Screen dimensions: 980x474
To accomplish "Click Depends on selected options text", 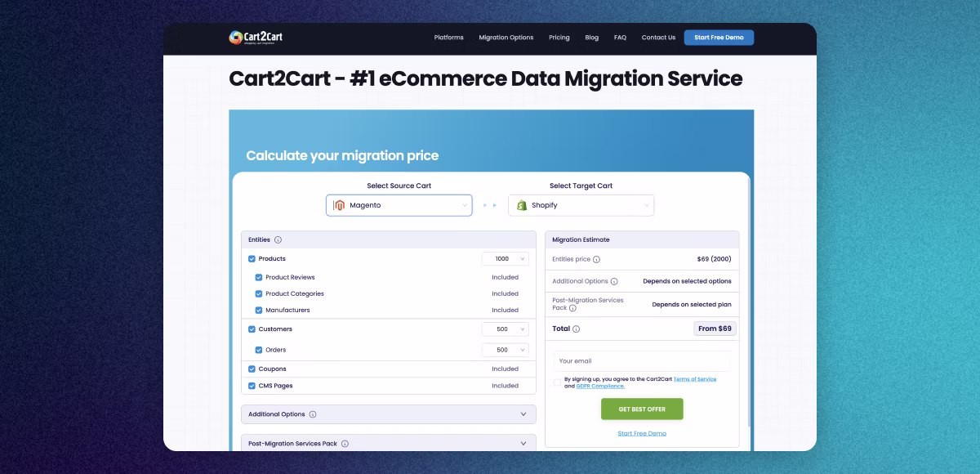I will point(687,281).
